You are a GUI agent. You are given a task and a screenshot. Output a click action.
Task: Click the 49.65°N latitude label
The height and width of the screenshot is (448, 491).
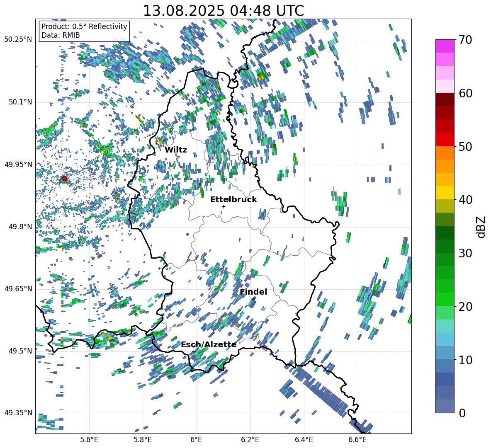click(18, 288)
